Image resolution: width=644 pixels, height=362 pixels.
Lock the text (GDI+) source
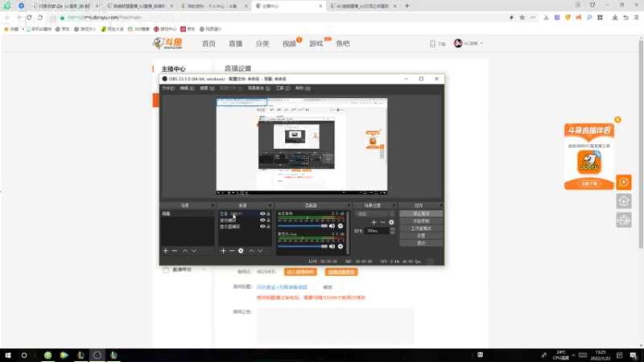tap(269, 213)
